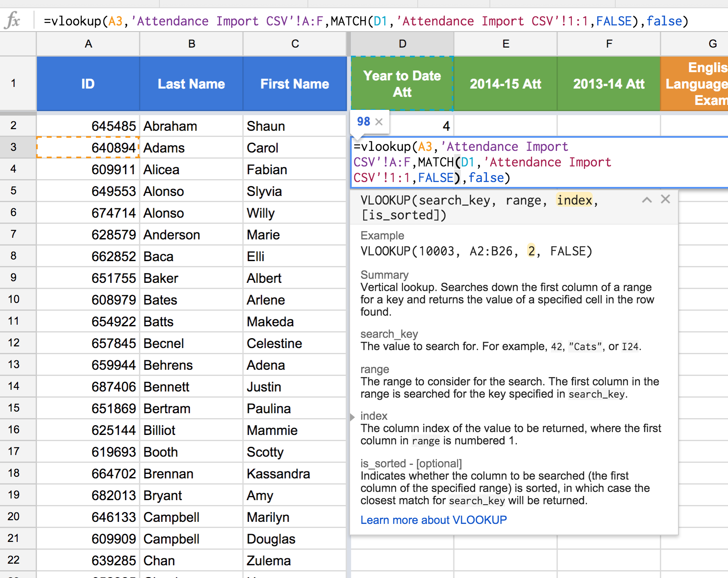
Task: Select the Abraham last name cell
Action: click(191, 126)
